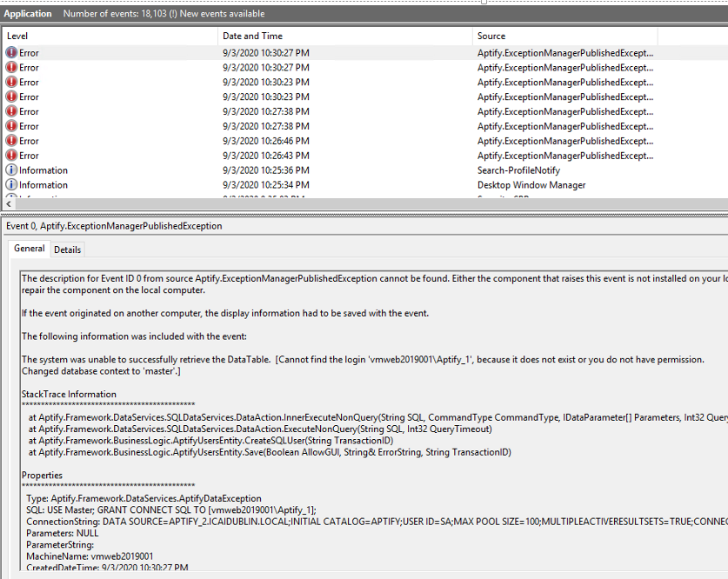This screenshot has width=728, height=579.
Task: Click the MachineName: vmweb2019001 line
Action: pyautogui.click(x=90, y=556)
